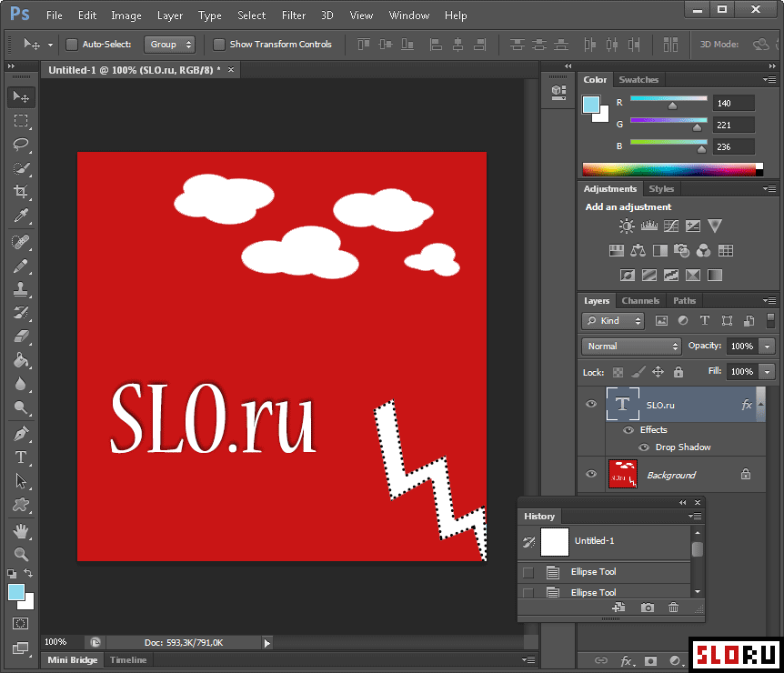The height and width of the screenshot is (673, 784).
Task: Click the R channel slider
Action: point(668,98)
